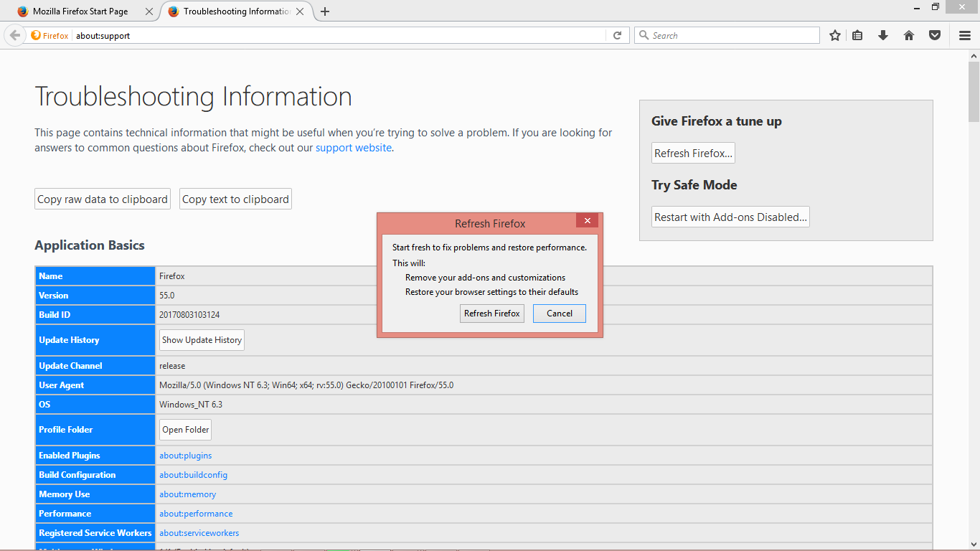Go to the about:serviceworkers link

click(x=199, y=533)
